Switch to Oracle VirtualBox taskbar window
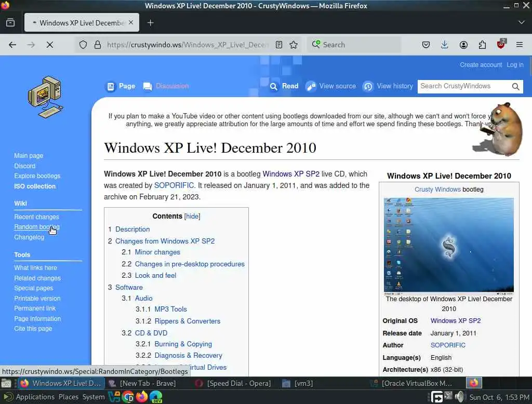This screenshot has width=532, height=404. pos(413,384)
